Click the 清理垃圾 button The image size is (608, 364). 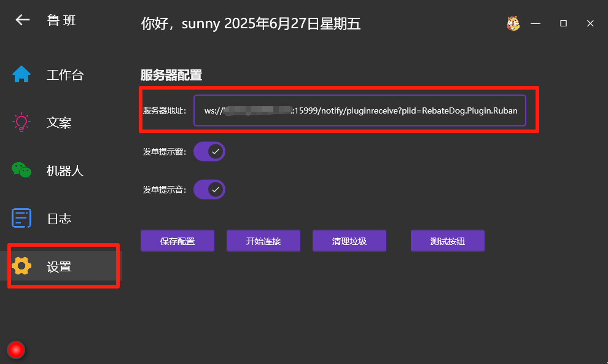click(x=349, y=241)
